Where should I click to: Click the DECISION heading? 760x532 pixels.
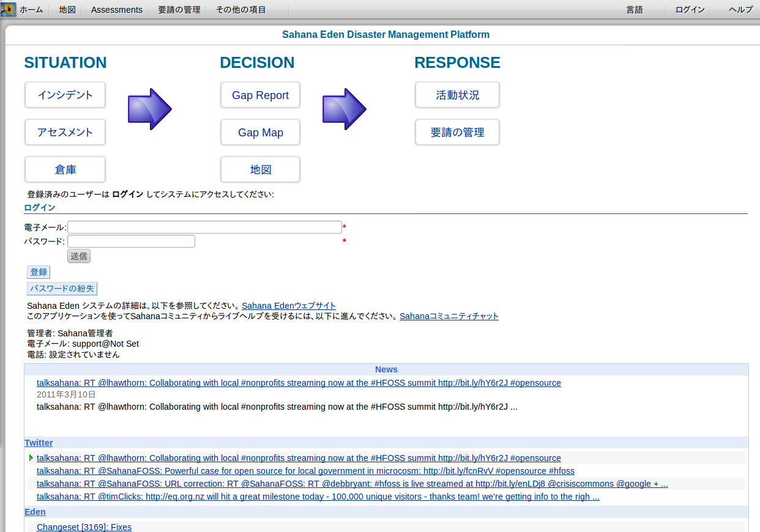pyautogui.click(x=257, y=63)
